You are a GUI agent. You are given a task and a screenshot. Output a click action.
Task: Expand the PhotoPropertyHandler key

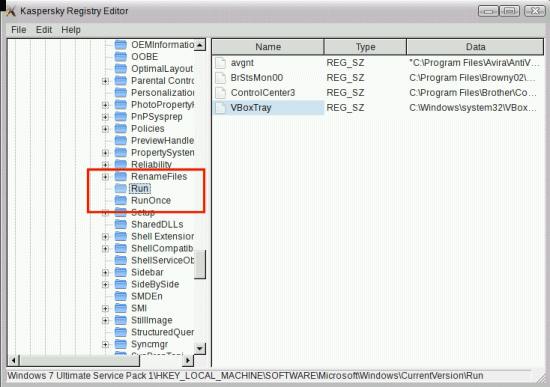click(105, 105)
